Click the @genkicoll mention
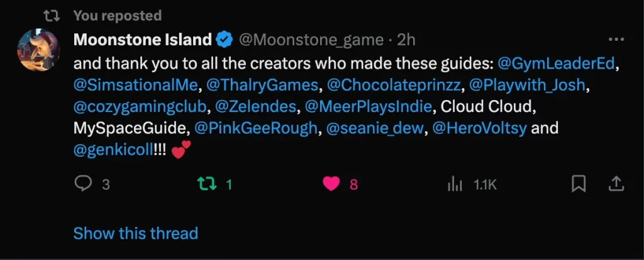The height and width of the screenshot is (260, 644). 113,150
